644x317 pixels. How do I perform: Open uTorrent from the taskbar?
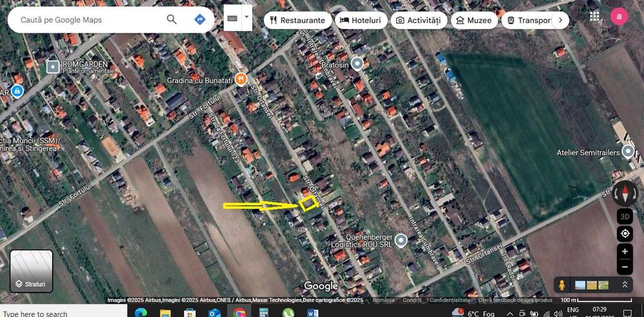coord(288,313)
